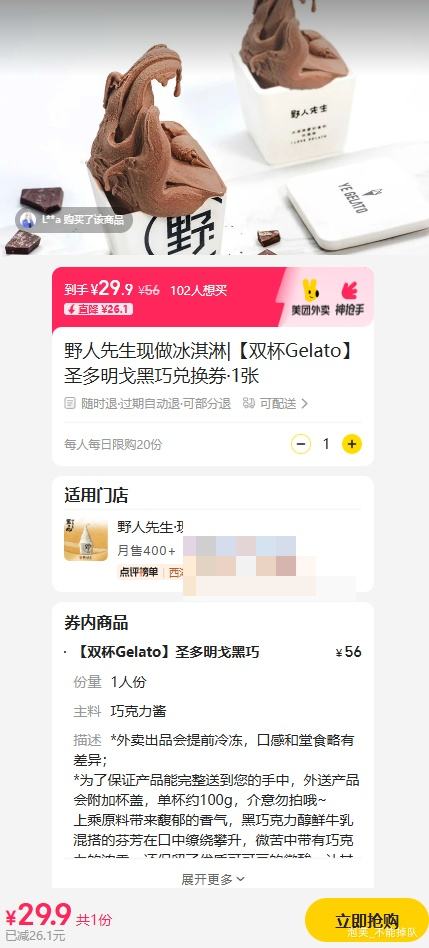
Task: Tap the lightning icon in 直降 ¥26.1 badge
Action: point(72,310)
